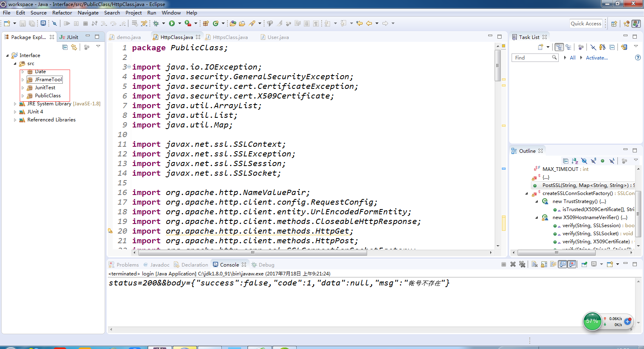The image size is (644, 349).
Task: Click the Find field in Task List
Action: tap(535, 58)
